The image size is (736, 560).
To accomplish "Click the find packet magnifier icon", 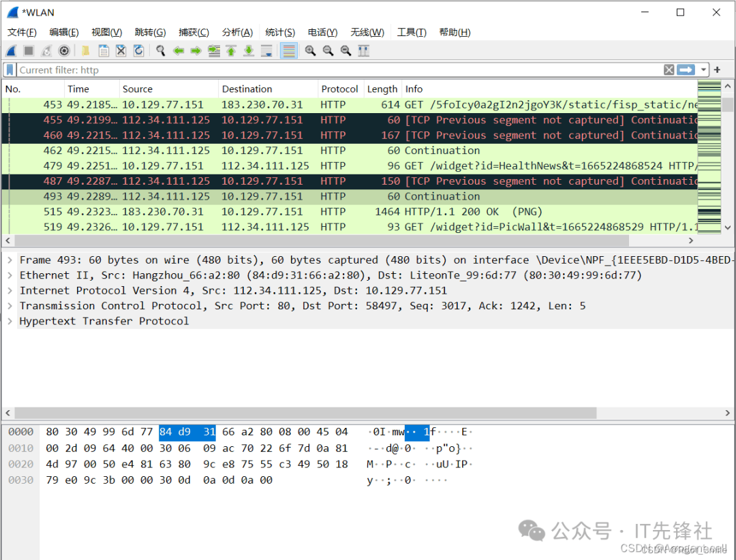I will pyautogui.click(x=161, y=50).
